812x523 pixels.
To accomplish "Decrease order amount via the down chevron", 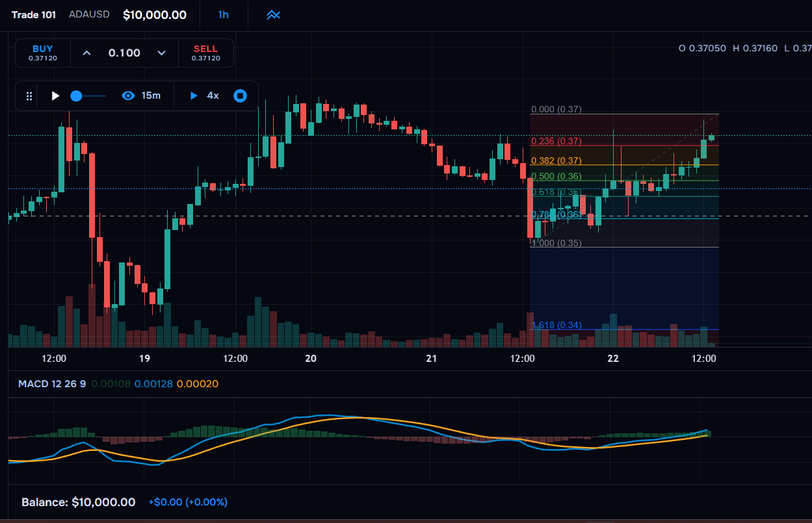I will click(x=162, y=53).
